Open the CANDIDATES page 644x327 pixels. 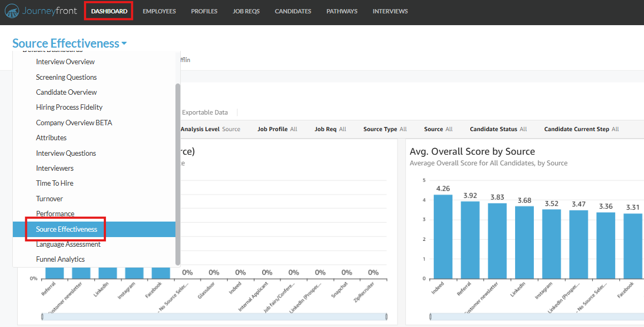(293, 11)
